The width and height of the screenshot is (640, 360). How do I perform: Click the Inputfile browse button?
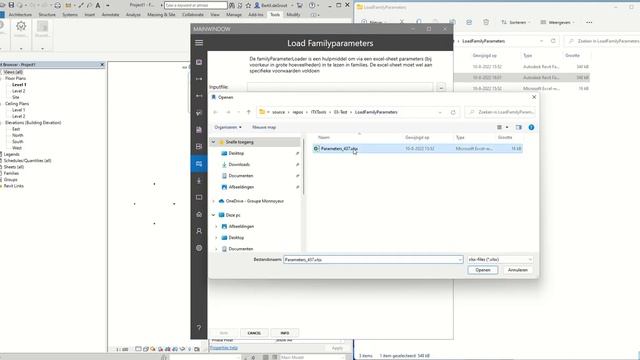click(x=441, y=87)
